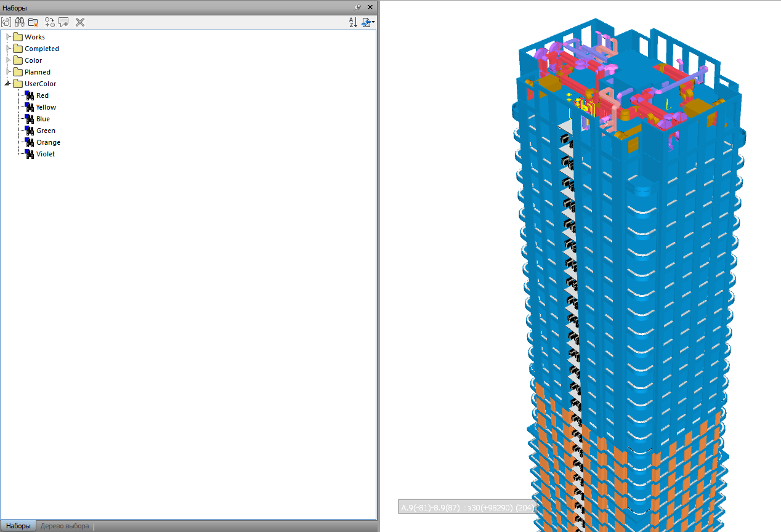Select the Yellow search set

(46, 107)
